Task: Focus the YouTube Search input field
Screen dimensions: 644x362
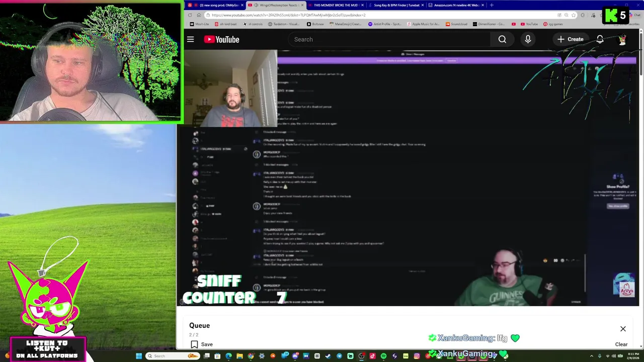Action: point(389,39)
